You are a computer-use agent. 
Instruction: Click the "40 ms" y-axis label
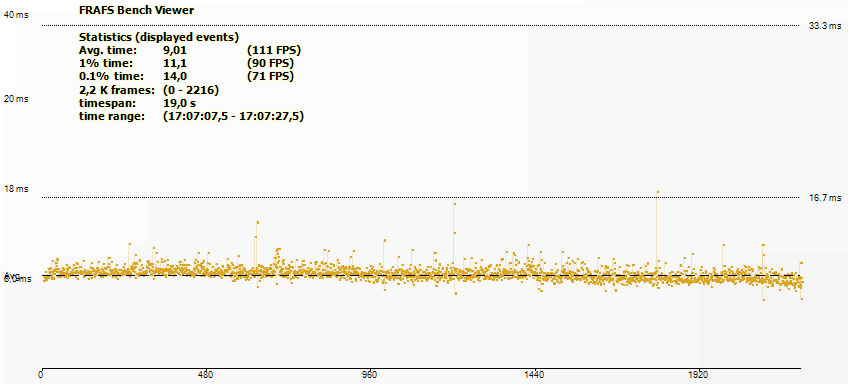click(16, 15)
